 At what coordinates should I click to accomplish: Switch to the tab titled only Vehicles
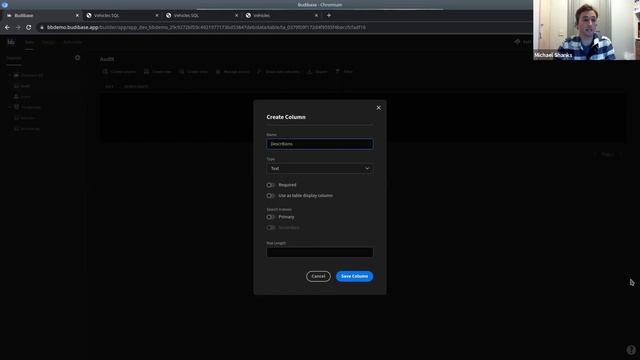point(282,16)
